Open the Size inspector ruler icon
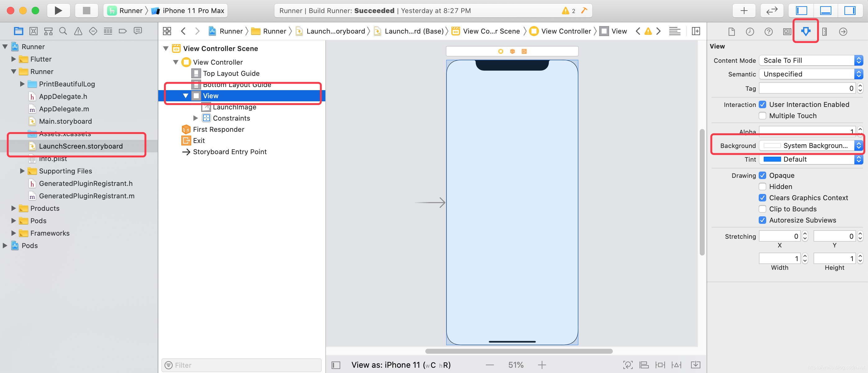The height and width of the screenshot is (373, 868). (x=824, y=31)
